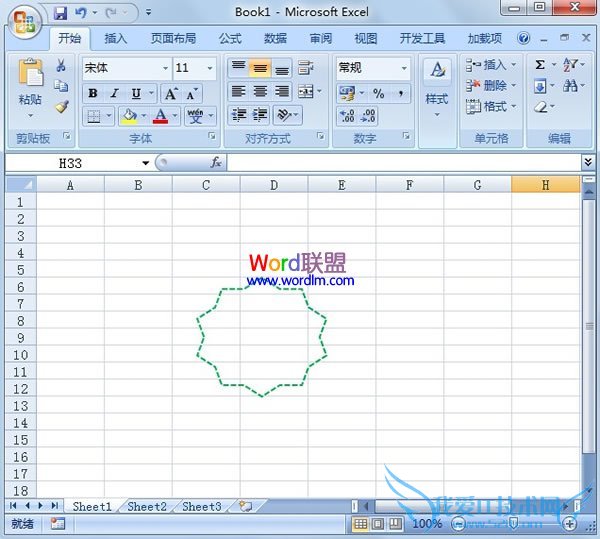Viewport: 600px width, 539px height.
Task: Increase font size with the large A
Action: 171,93
